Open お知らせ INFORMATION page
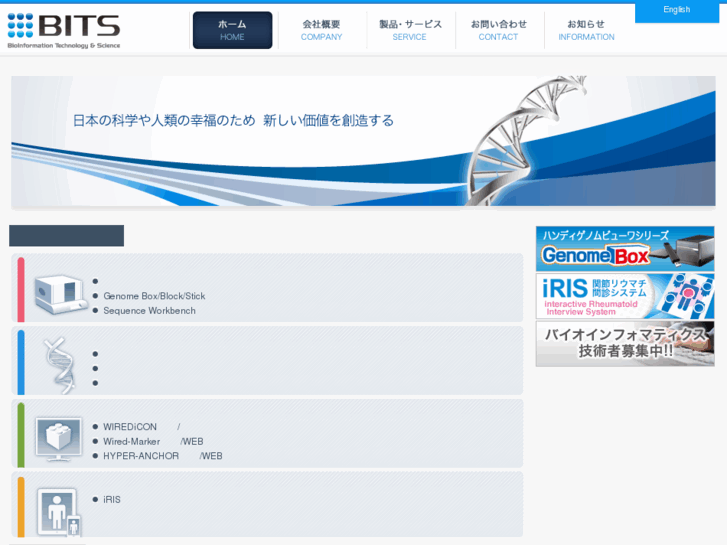The height and width of the screenshot is (545, 727). point(587,30)
